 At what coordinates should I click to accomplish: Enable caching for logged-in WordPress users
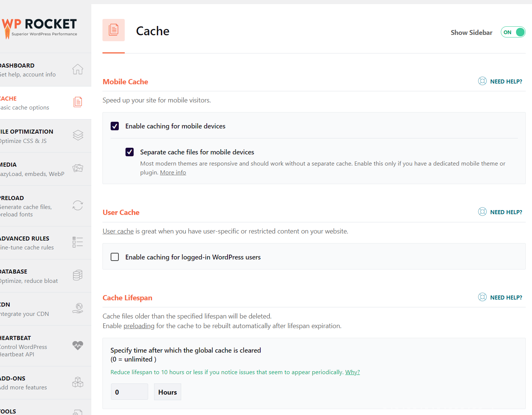tap(115, 257)
